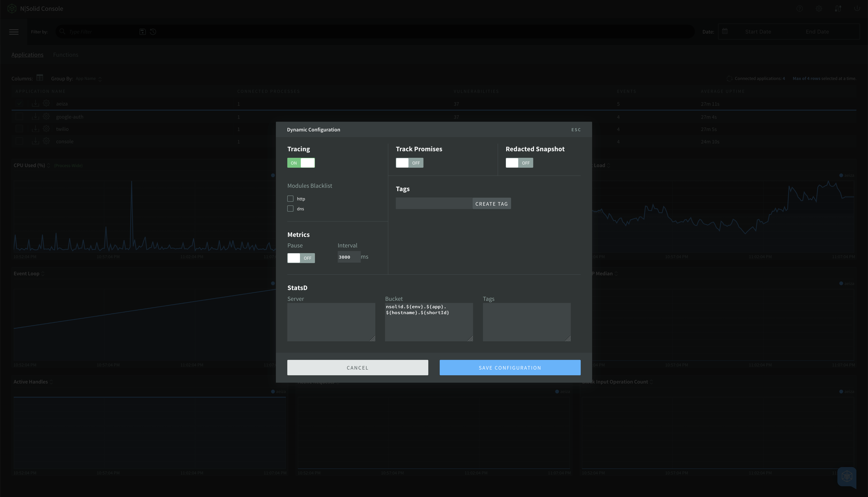Click the download icon for aeiza
868x497 pixels.
coord(35,103)
